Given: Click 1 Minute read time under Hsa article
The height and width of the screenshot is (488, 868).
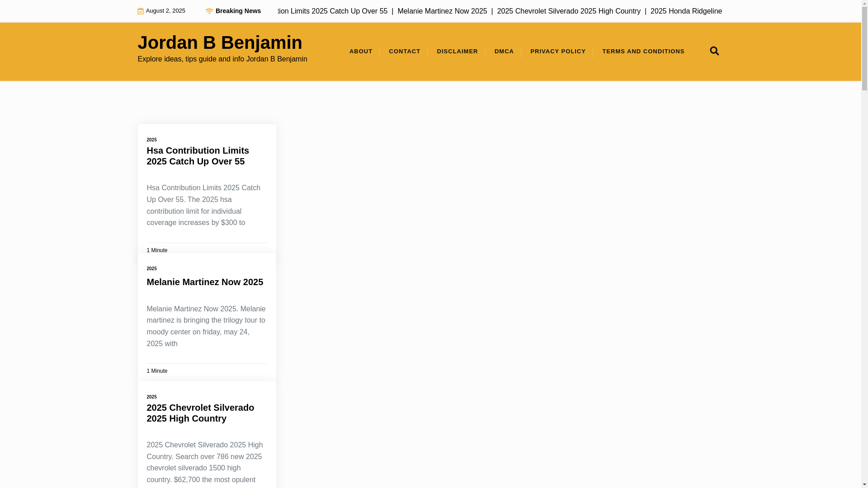Looking at the screenshot, I should (157, 250).
